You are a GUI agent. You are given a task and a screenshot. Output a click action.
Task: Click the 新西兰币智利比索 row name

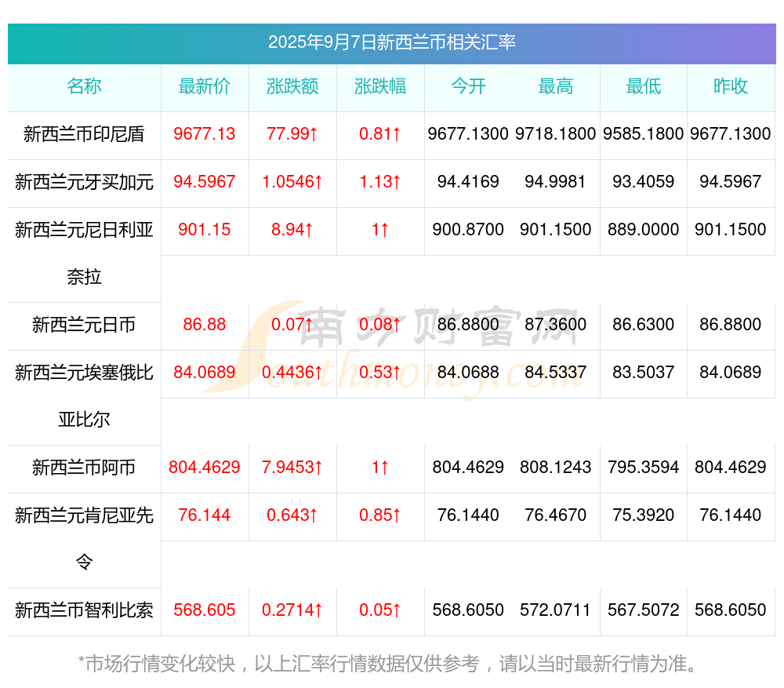click(84, 610)
